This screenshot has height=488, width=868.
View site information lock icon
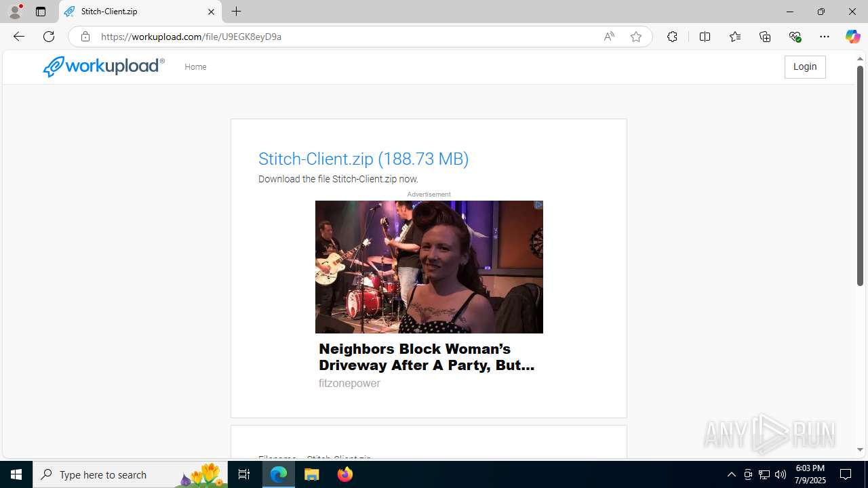pyautogui.click(x=85, y=37)
